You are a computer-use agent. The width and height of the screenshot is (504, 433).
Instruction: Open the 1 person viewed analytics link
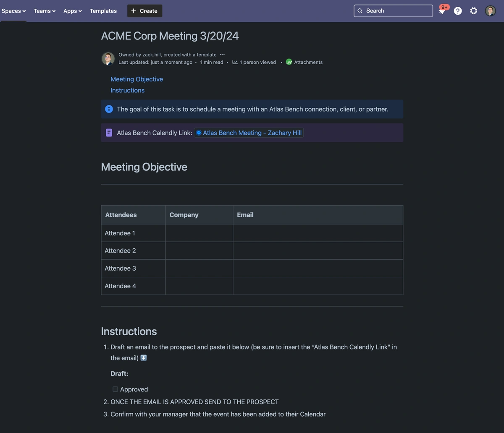(258, 62)
